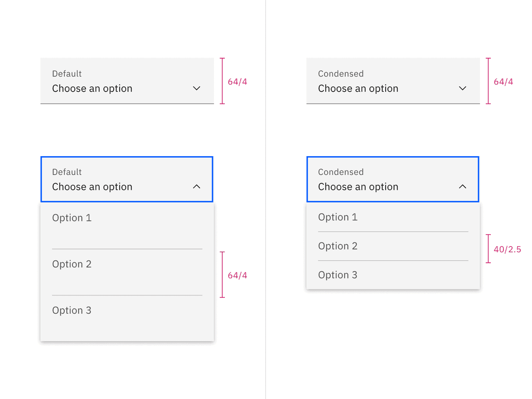This screenshot has width=532, height=399.
Task: Click the chevron icon on the Default dropdown
Action: point(196,88)
